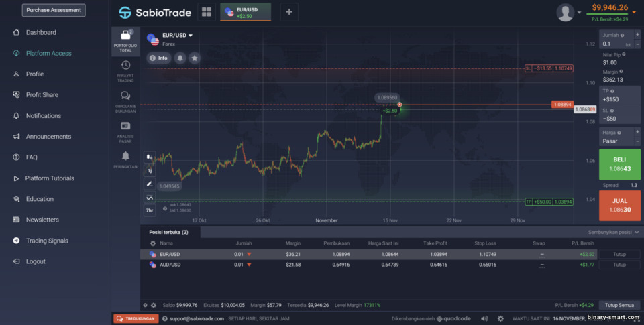The height and width of the screenshot is (325, 644).
Task: Click Margin help question icon
Action: (621, 72)
